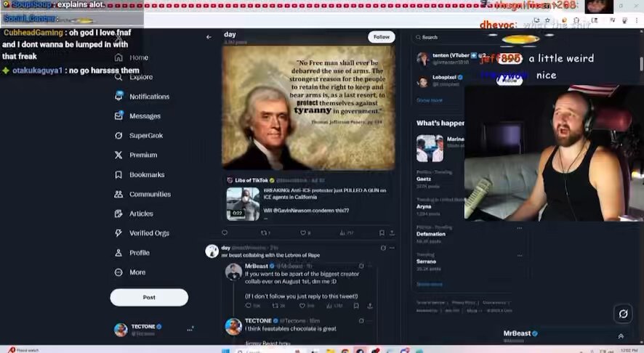View analytics of the Jefferson quote post

point(346,232)
